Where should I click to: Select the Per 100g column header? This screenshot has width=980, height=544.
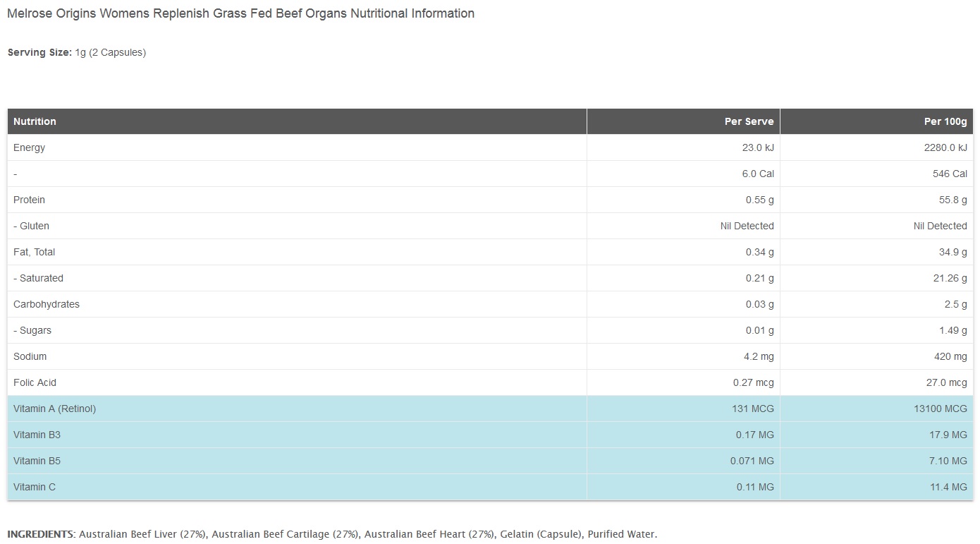pos(945,121)
